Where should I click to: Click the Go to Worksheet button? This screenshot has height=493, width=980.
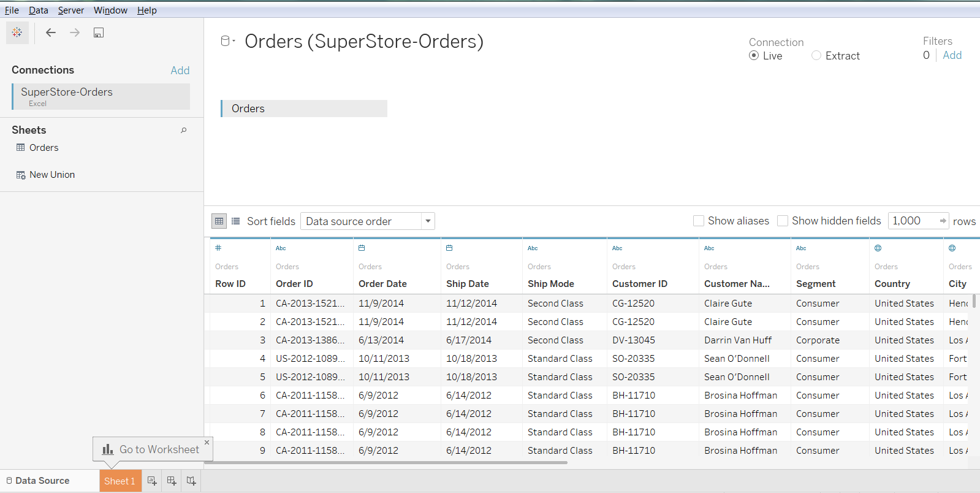pyautogui.click(x=151, y=449)
